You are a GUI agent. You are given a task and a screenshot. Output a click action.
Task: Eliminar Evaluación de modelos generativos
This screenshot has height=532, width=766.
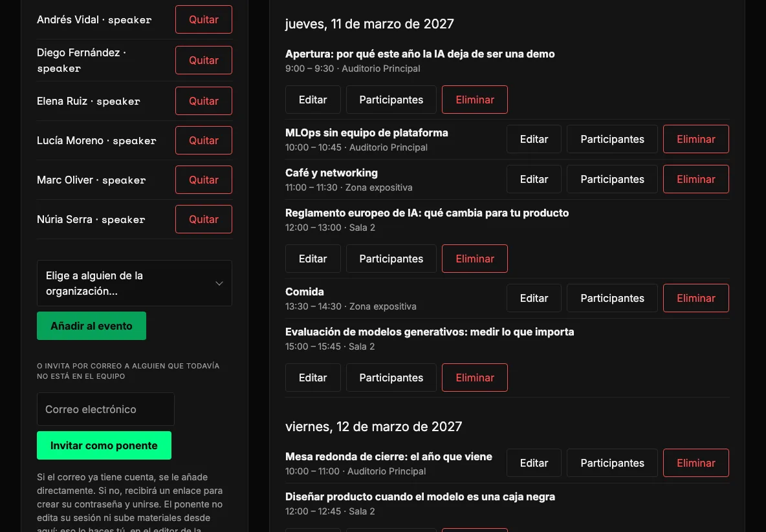pos(475,378)
